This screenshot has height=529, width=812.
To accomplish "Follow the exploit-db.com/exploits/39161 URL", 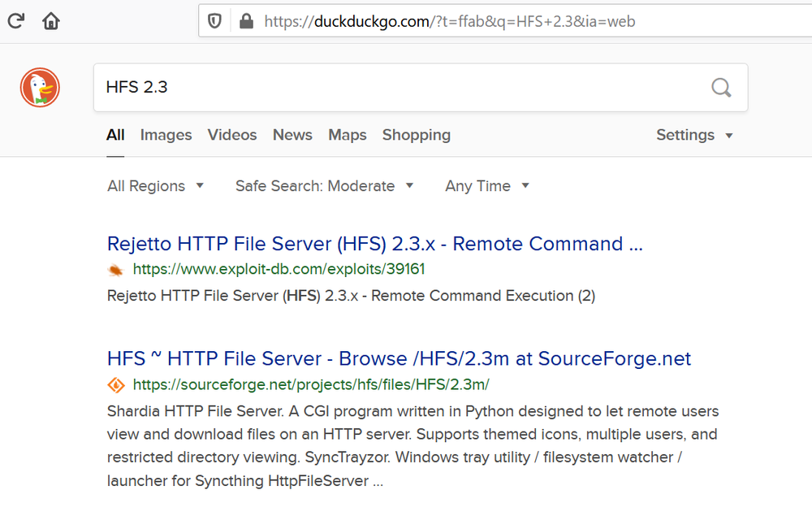I will 279,269.
